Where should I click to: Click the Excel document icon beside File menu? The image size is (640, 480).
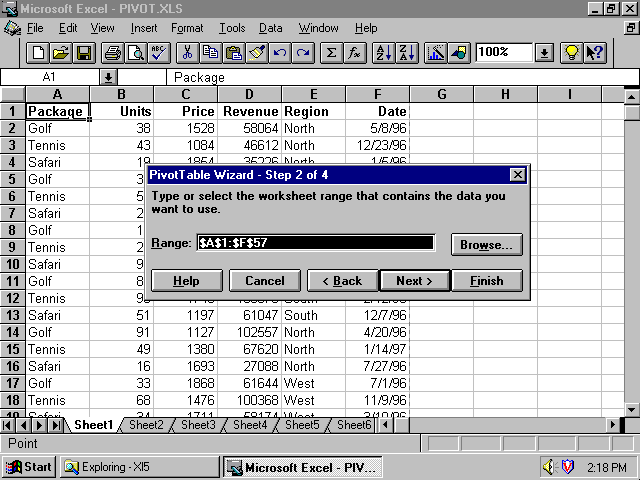coord(12,28)
